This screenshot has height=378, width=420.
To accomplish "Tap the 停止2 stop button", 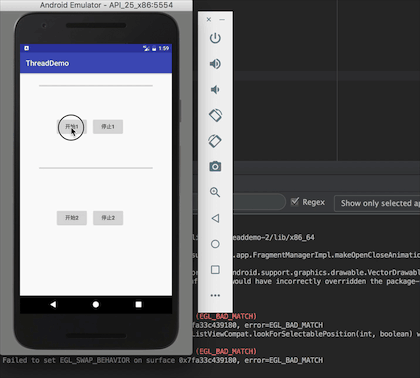I will (x=108, y=218).
